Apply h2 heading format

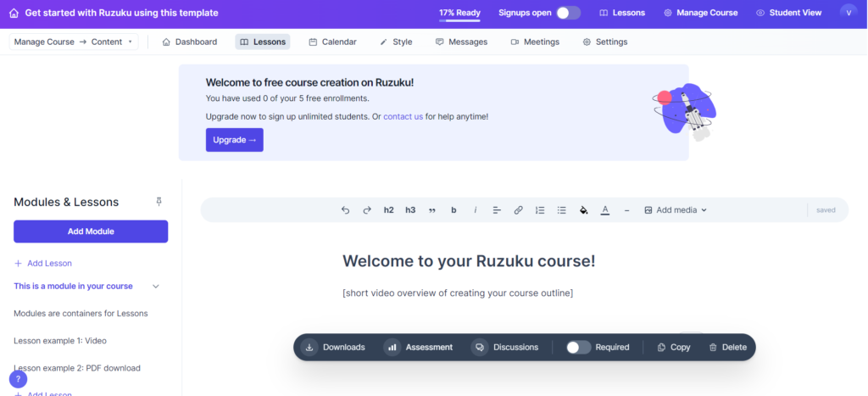pos(388,210)
